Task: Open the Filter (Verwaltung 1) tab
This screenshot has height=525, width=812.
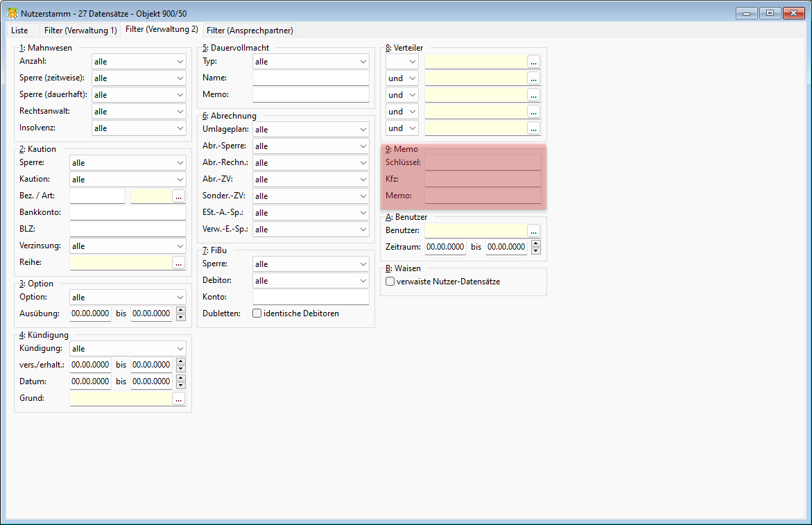Action: pyautogui.click(x=80, y=31)
